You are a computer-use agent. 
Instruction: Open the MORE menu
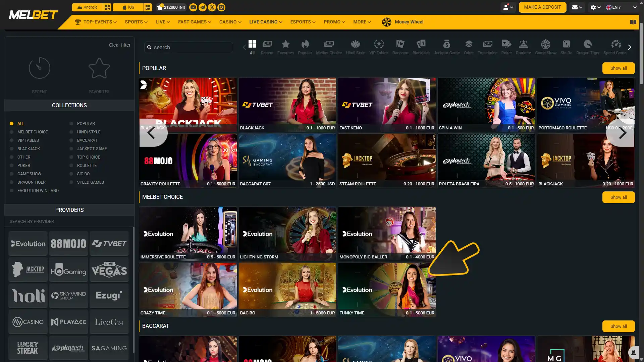tap(362, 22)
